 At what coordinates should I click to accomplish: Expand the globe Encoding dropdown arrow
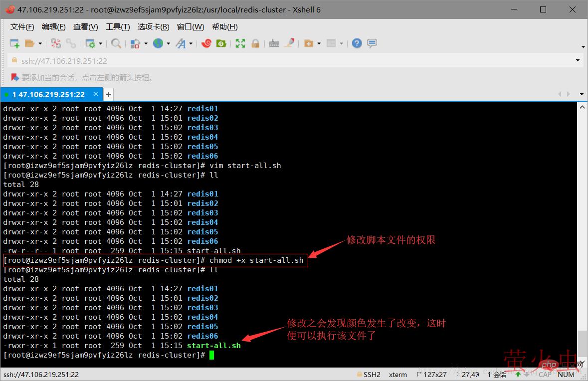[169, 44]
